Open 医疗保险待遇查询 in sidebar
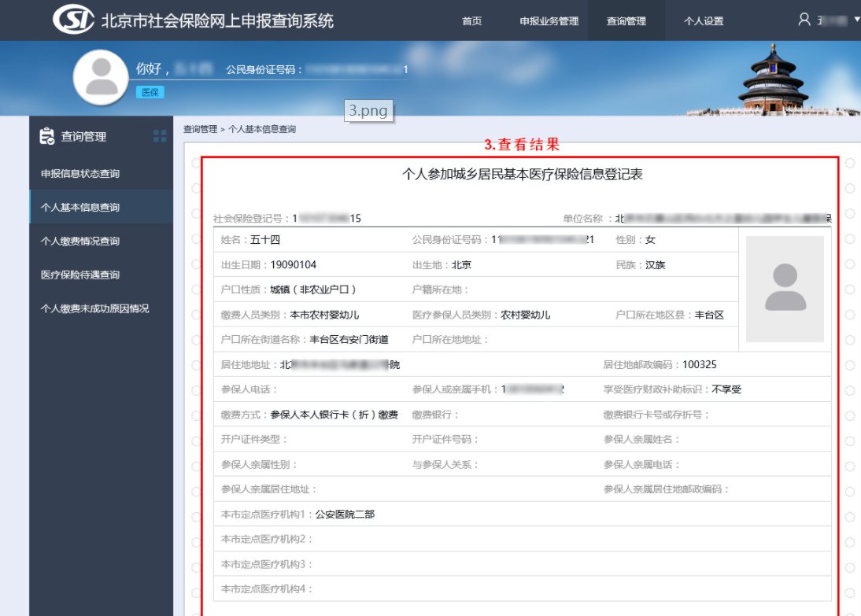 pyautogui.click(x=80, y=275)
